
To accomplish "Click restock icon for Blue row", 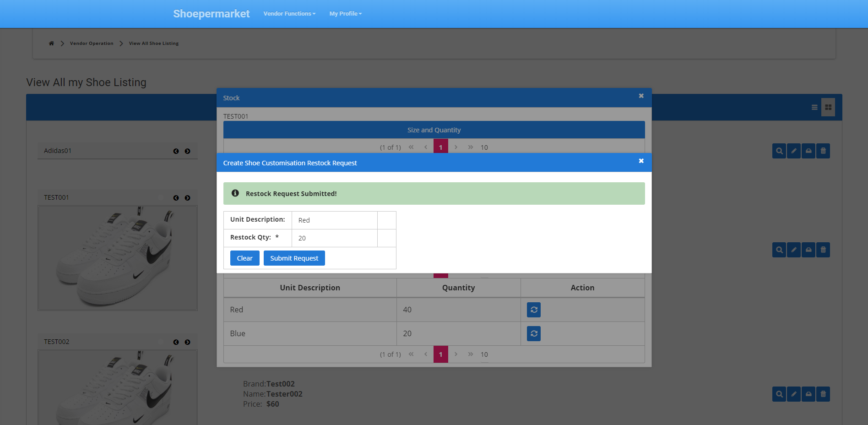I will (x=534, y=333).
